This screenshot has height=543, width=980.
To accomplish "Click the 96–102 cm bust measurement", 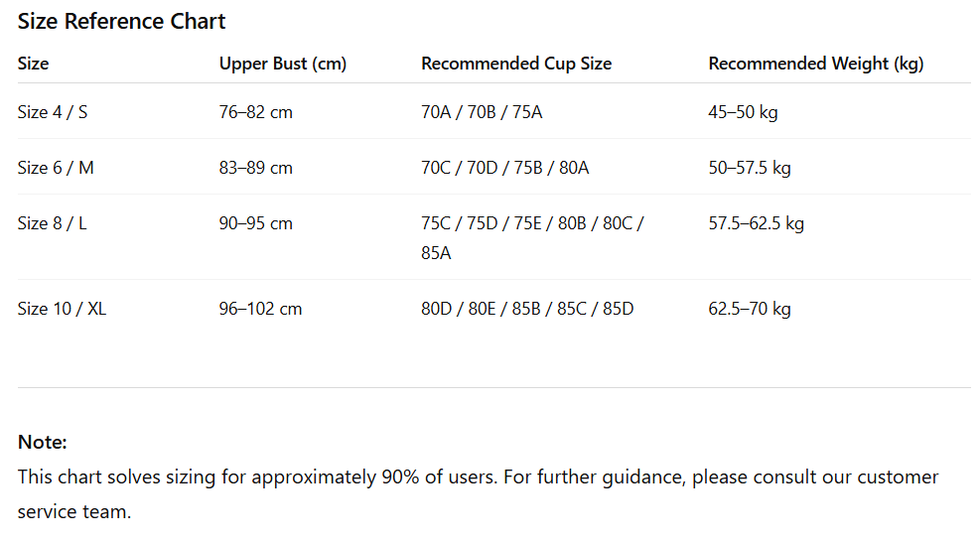I will tap(260, 309).
